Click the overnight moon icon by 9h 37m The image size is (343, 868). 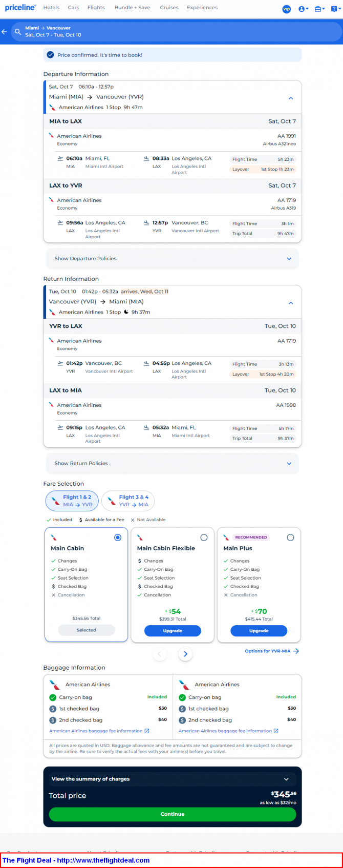126,312
